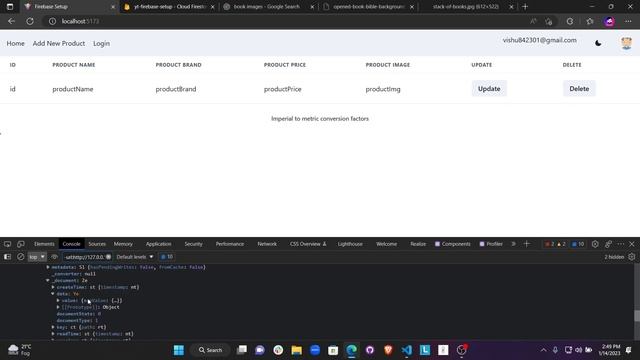The height and width of the screenshot is (360, 640).
Task: Add a new DevTools tool with plus icon
Action: tap(527, 244)
